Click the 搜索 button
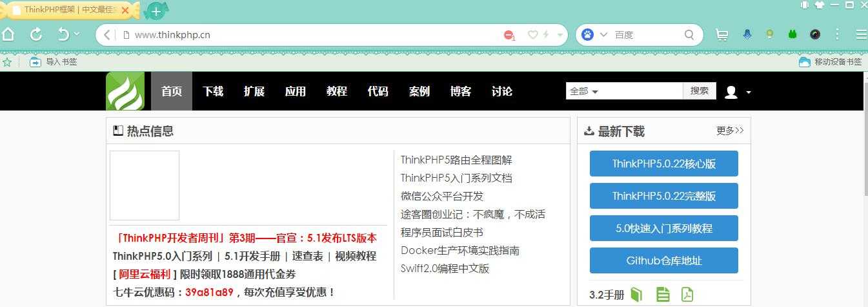The image size is (868, 307). pyautogui.click(x=700, y=91)
